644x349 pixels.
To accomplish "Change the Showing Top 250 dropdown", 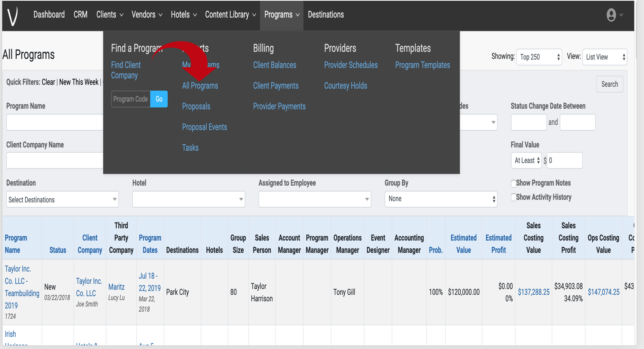I will click(x=539, y=57).
